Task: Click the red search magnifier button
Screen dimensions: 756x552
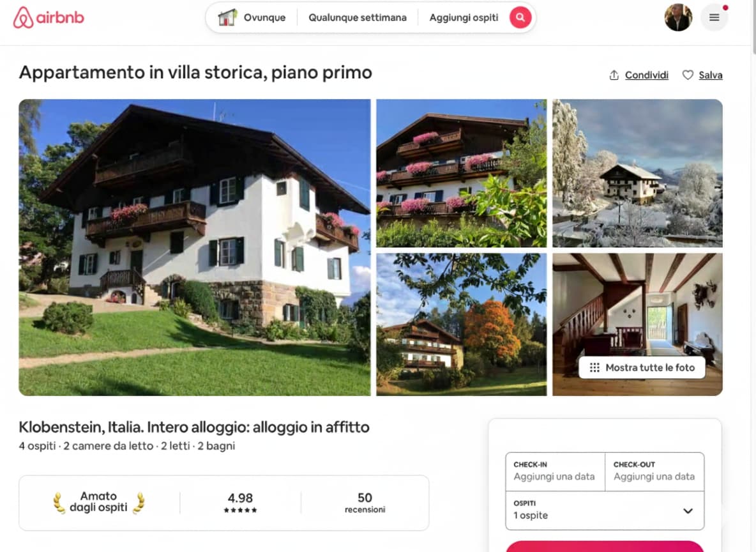Action: [x=520, y=17]
